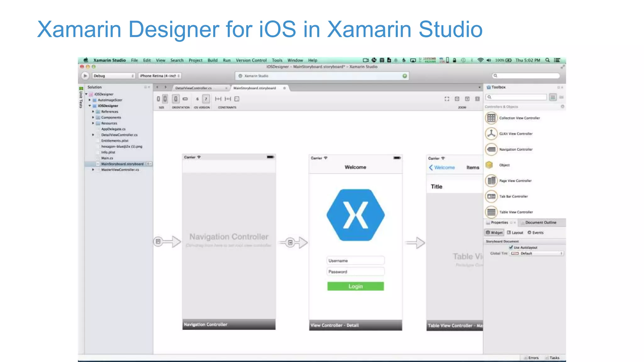Expand the Components folder
This screenshot has height=362, width=644.
pos(93,117)
